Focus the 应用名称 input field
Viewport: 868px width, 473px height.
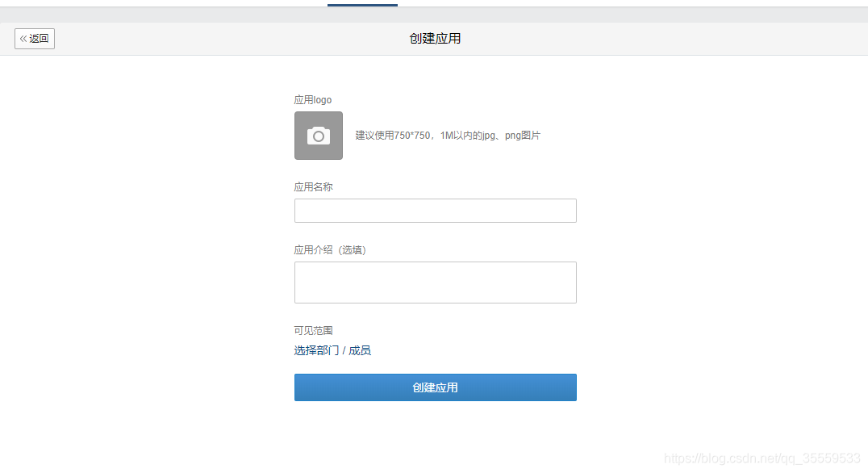point(435,211)
